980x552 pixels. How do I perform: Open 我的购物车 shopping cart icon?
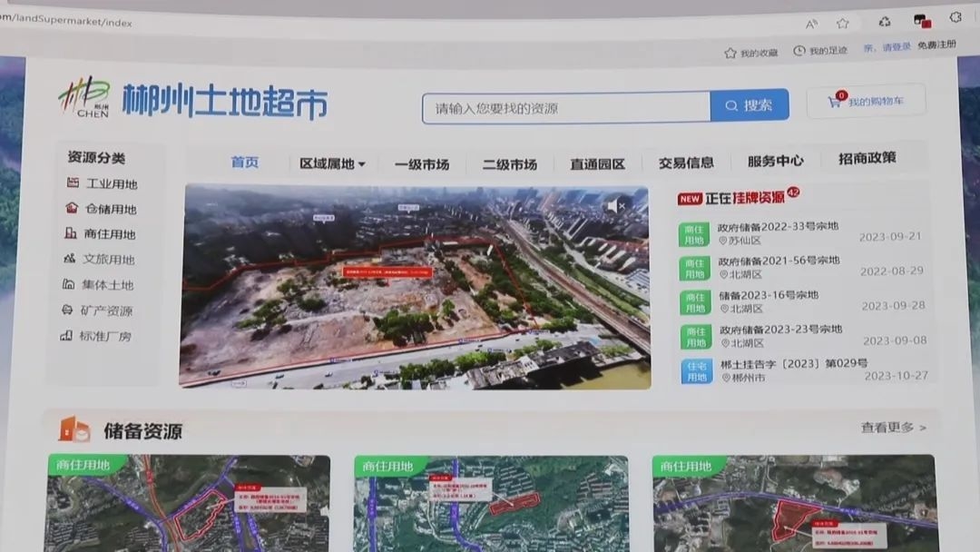click(x=834, y=101)
